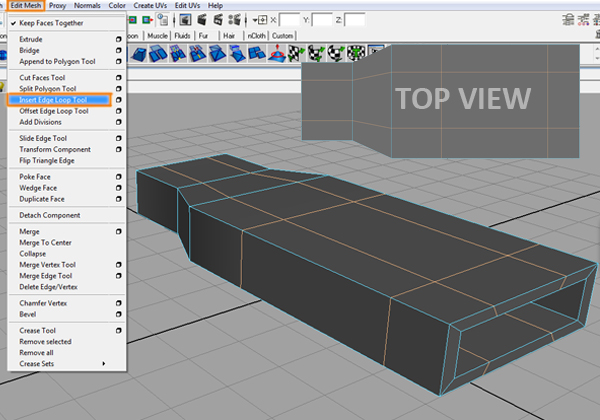Screen dimensions: 600x420
Task: Choose Remove all crease entry
Action: click(x=36, y=352)
